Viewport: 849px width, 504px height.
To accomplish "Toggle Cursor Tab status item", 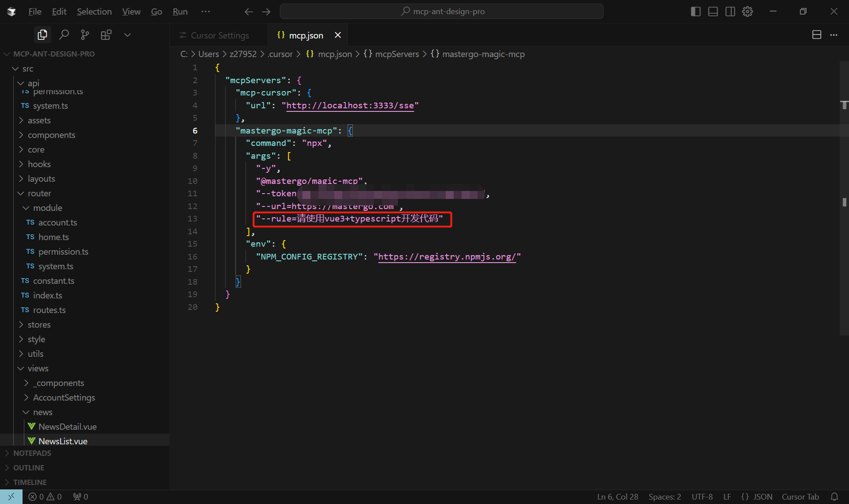I will 800,497.
